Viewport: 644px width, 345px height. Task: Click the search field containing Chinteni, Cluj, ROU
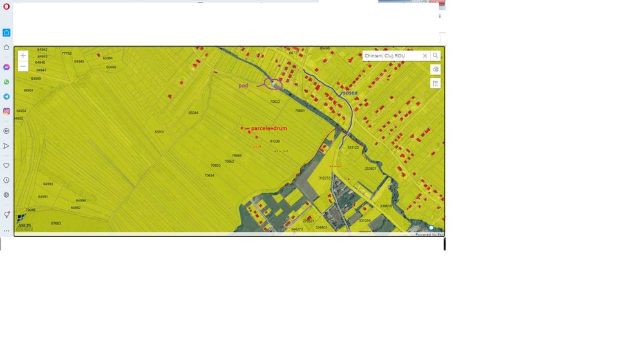392,55
